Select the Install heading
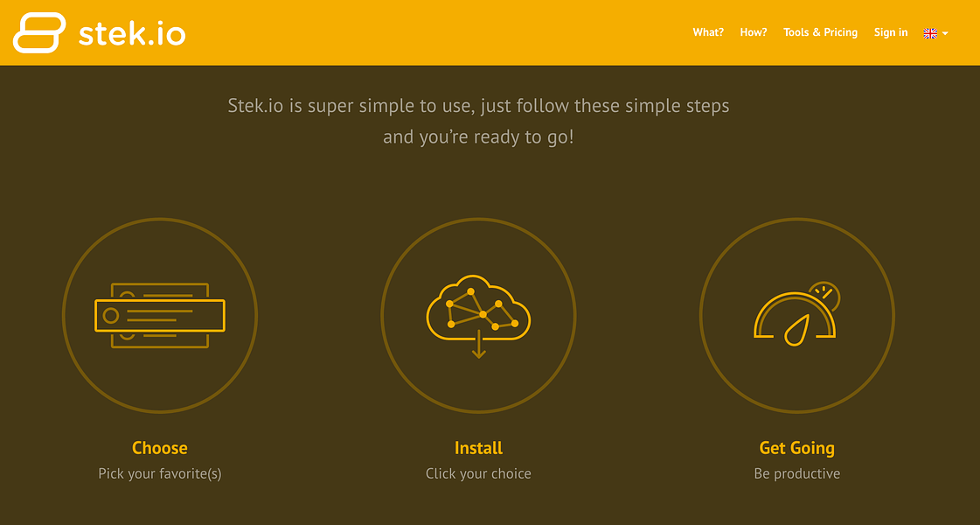This screenshot has width=980, height=525. point(479,448)
